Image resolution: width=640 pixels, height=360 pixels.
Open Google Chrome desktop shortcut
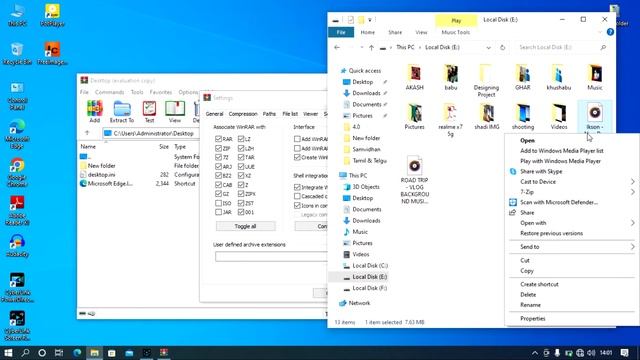17,172
